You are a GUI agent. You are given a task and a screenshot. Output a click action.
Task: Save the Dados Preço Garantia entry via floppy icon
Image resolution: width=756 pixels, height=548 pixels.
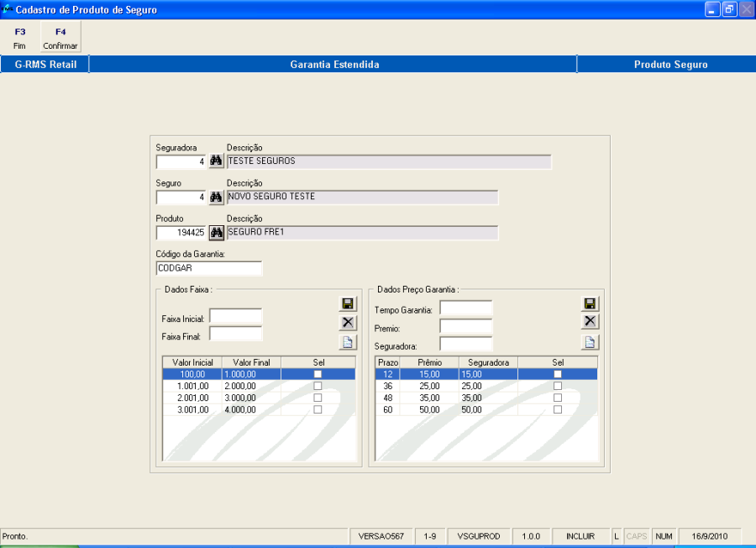point(591,303)
